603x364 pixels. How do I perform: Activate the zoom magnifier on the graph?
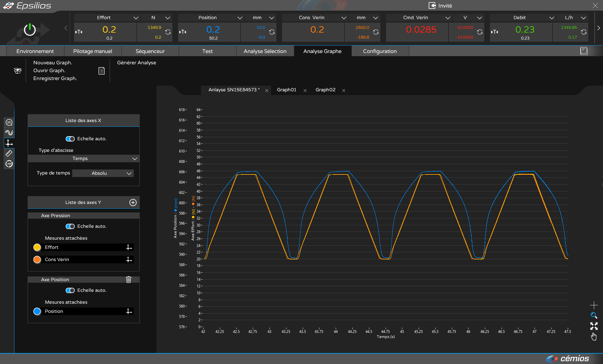594,315
